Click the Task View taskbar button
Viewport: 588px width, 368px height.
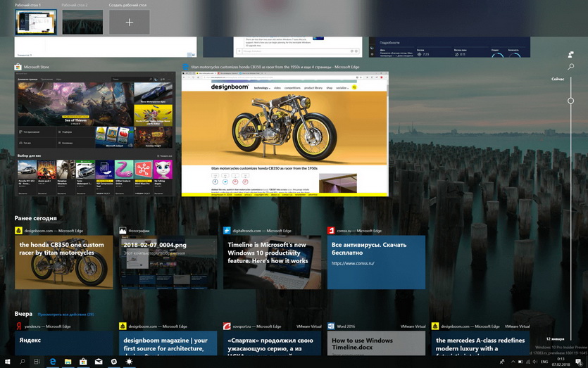[x=37, y=362]
